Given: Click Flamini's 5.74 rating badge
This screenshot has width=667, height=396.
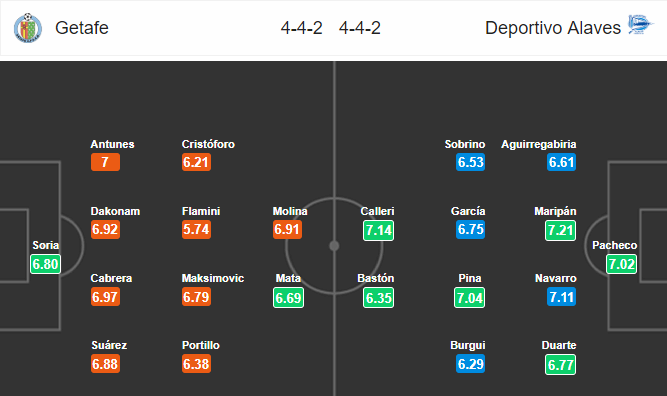Looking at the screenshot, I should pos(196,229).
